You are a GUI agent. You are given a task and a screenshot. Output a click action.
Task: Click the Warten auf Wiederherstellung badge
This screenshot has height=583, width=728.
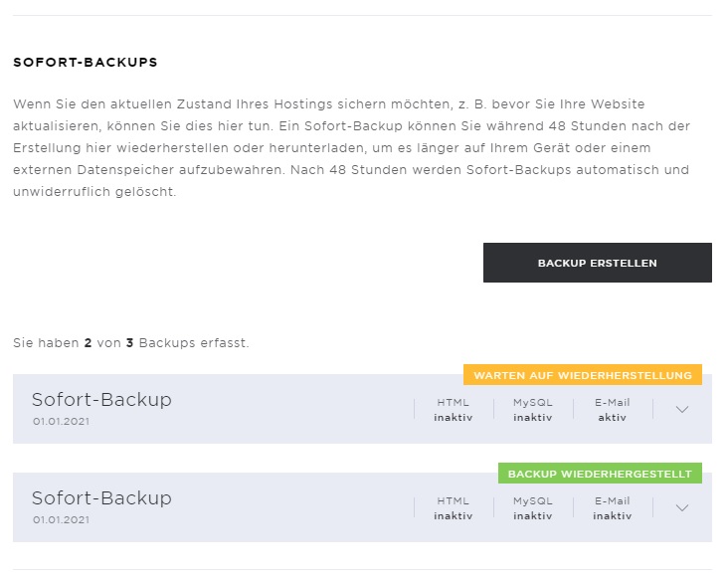[x=583, y=375]
